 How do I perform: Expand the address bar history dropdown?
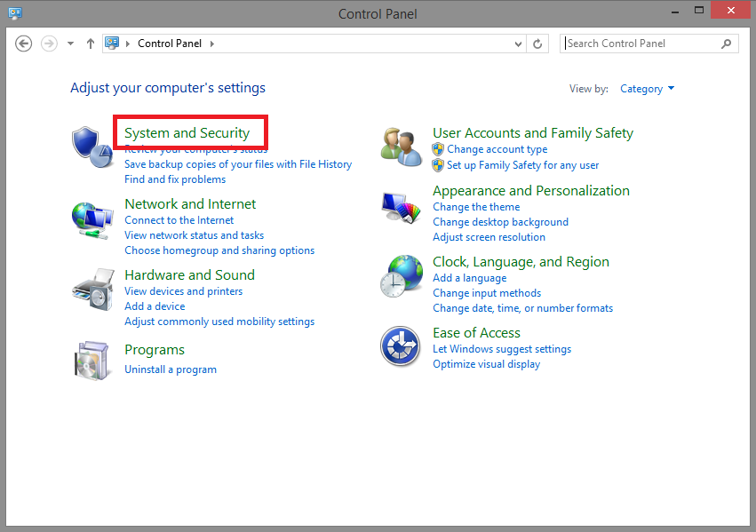pyautogui.click(x=518, y=44)
